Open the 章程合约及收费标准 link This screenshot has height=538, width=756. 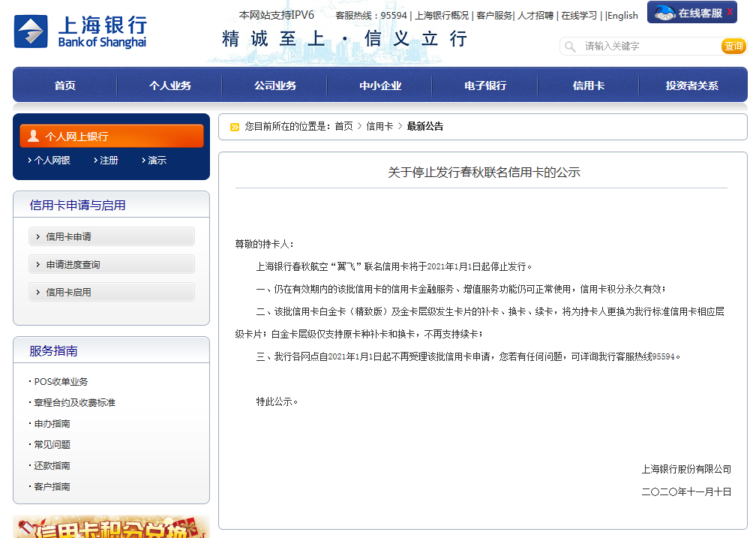[75, 402]
